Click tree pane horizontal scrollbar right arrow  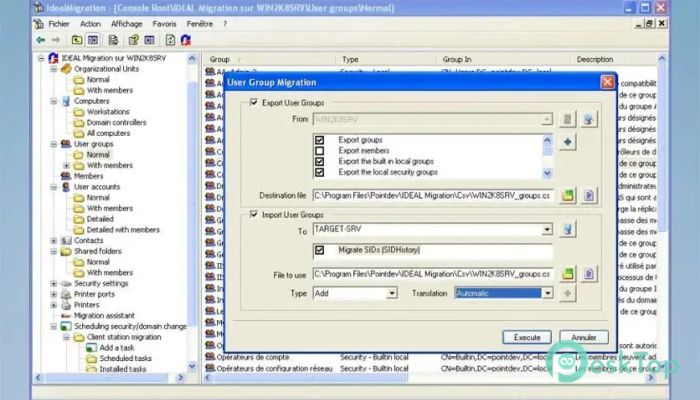coord(180,378)
